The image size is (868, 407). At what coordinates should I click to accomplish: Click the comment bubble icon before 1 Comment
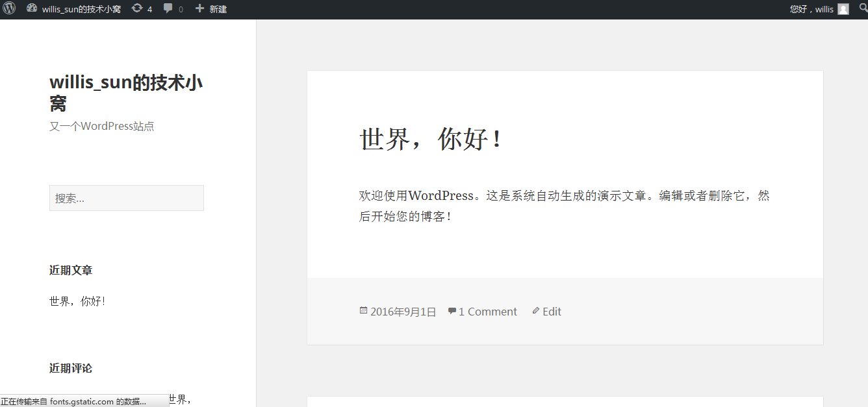coord(452,311)
